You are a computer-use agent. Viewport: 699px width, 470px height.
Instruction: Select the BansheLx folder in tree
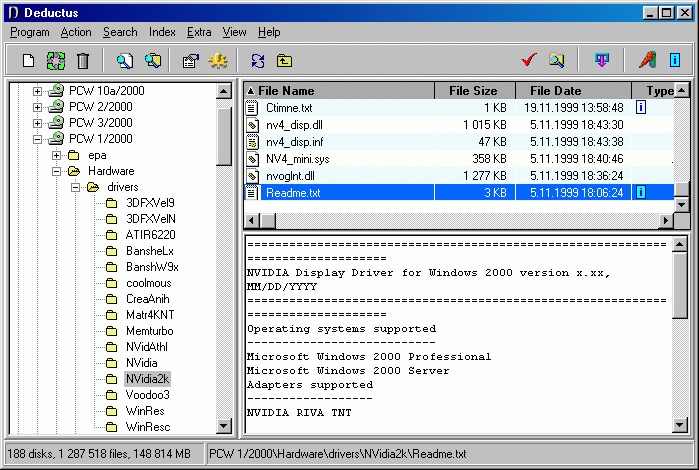(x=150, y=251)
